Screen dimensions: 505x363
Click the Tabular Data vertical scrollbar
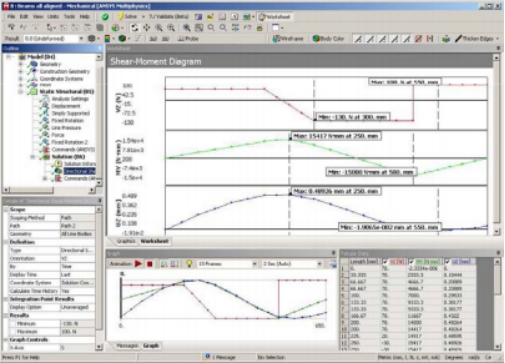(497, 304)
